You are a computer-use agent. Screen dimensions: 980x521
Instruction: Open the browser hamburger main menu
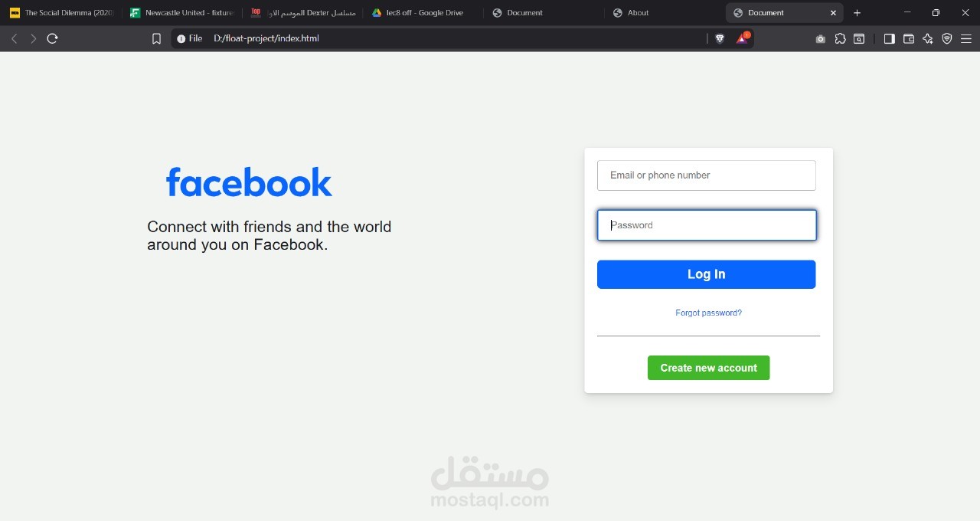pos(965,38)
